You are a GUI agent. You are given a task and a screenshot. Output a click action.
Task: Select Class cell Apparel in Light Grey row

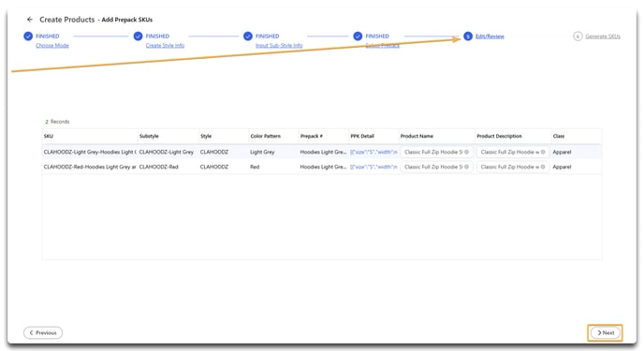(x=562, y=152)
